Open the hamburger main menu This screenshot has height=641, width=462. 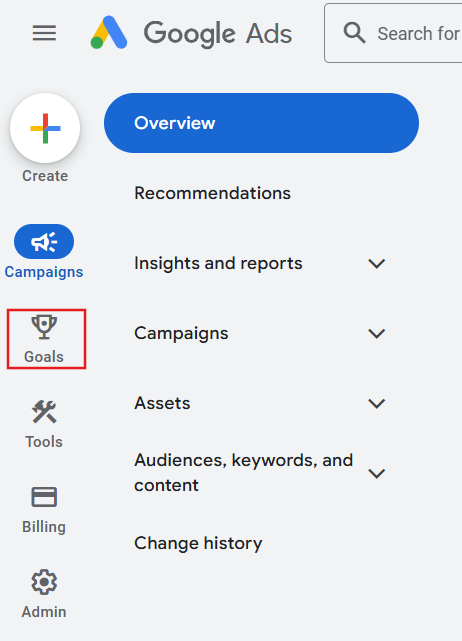pyautogui.click(x=44, y=33)
